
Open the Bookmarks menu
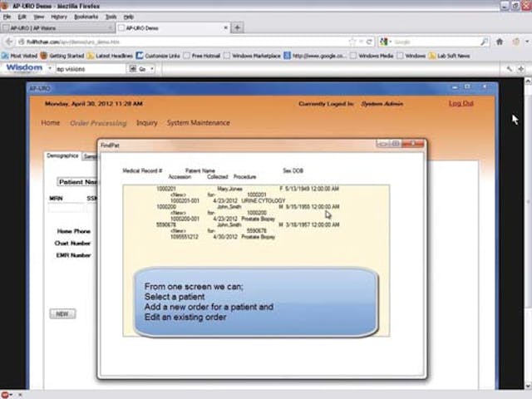tap(86, 17)
